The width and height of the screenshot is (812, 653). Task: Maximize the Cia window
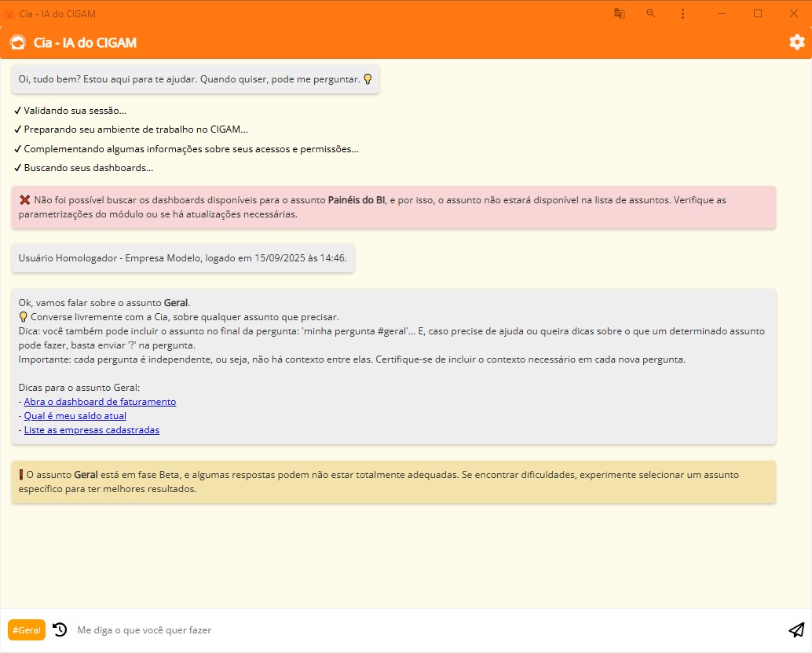[x=758, y=13]
